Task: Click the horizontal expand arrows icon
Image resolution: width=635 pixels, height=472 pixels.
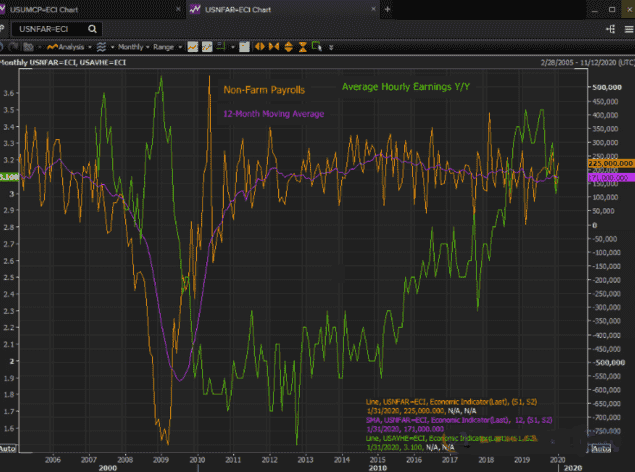Action: click(258, 46)
